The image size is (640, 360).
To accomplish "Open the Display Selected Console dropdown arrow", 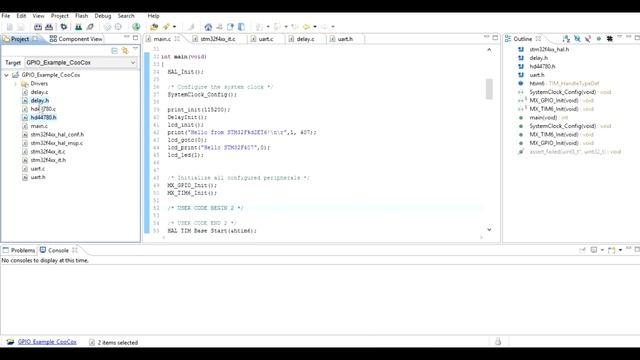I will click(602, 250).
